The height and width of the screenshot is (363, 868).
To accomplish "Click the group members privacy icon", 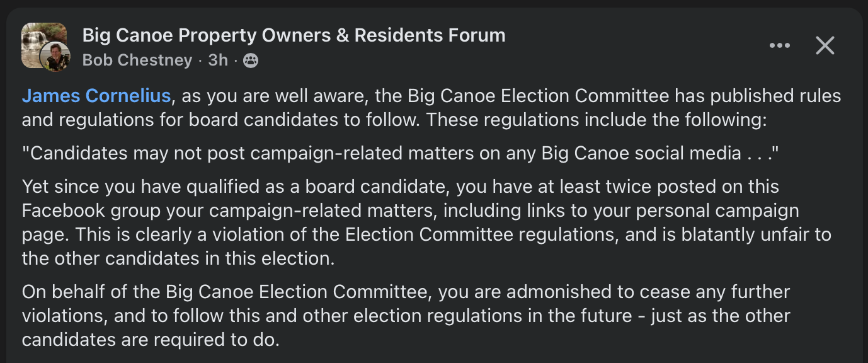I will [x=251, y=60].
